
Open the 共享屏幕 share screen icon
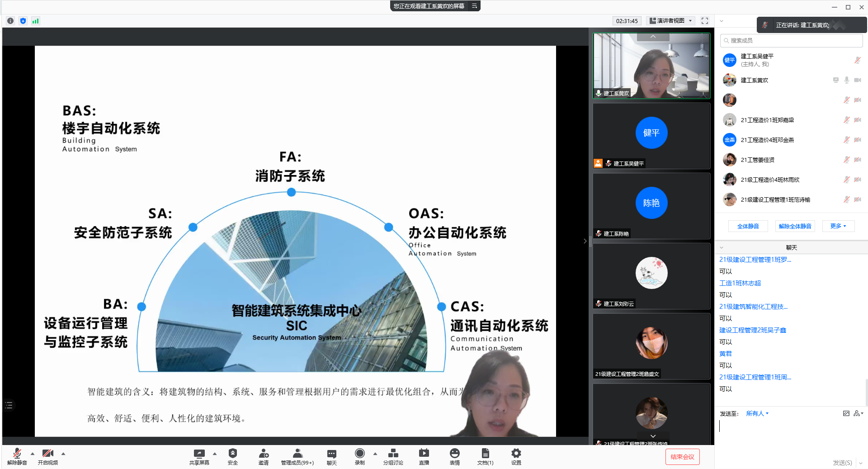tap(199, 454)
